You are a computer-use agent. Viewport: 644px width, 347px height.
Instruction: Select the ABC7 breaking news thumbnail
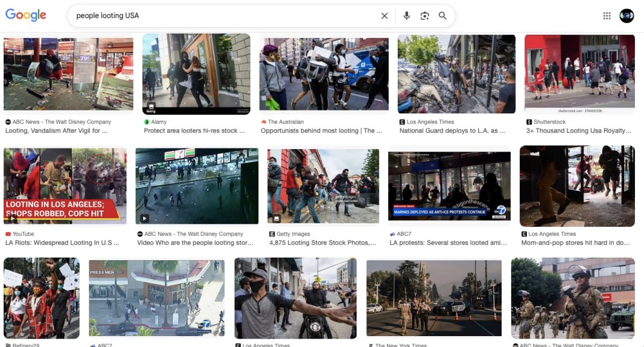point(449,186)
